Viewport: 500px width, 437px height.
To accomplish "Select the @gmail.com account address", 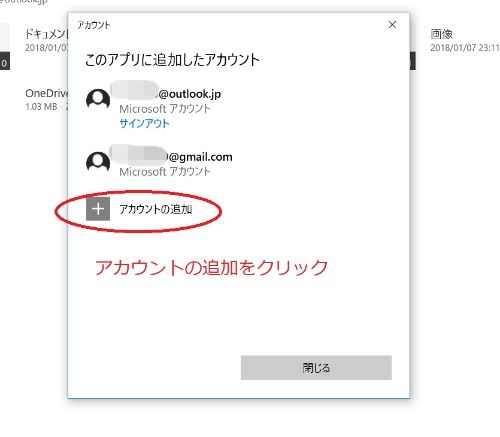I will tap(171, 155).
